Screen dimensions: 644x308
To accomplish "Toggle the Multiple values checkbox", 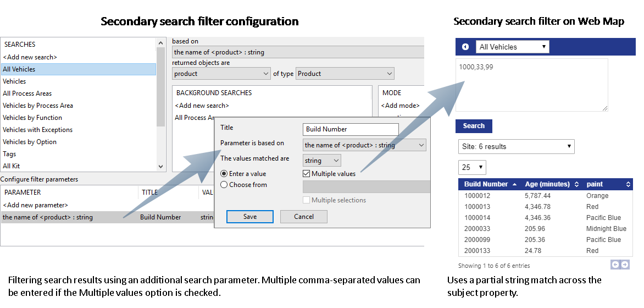I will (307, 174).
